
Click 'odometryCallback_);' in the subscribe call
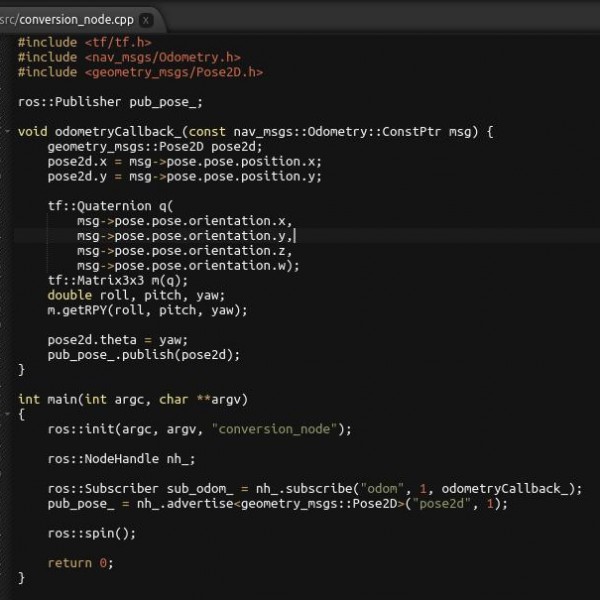(512, 489)
